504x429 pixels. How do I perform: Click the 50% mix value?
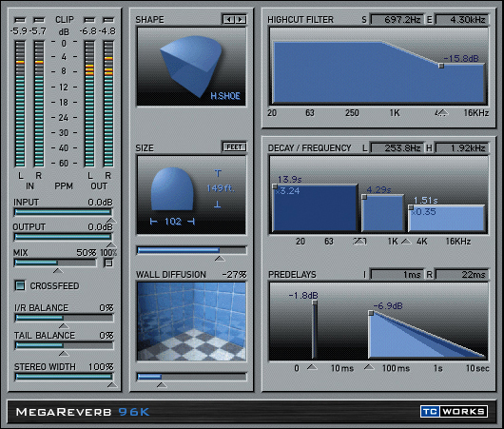87,253
